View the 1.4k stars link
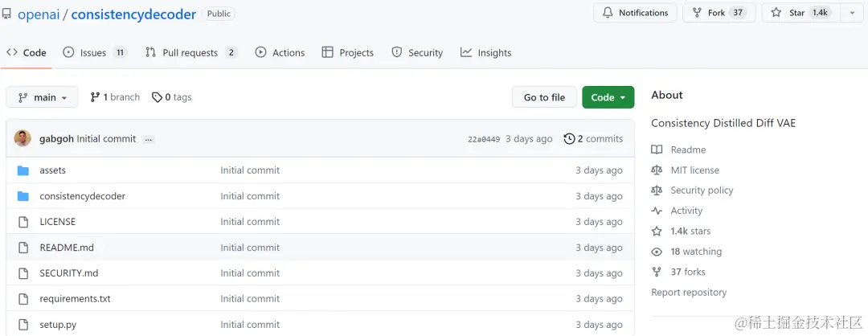The width and height of the screenshot is (868, 336). pyautogui.click(x=690, y=232)
